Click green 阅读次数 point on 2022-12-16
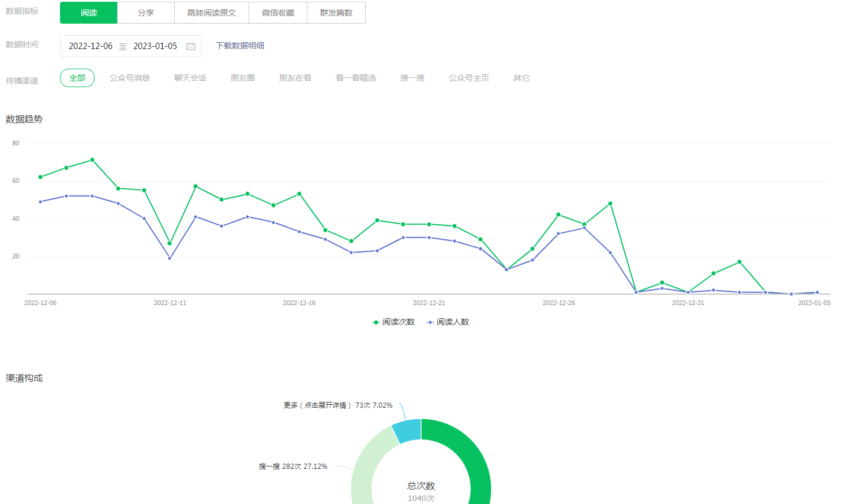The image size is (860, 504). coord(299,194)
